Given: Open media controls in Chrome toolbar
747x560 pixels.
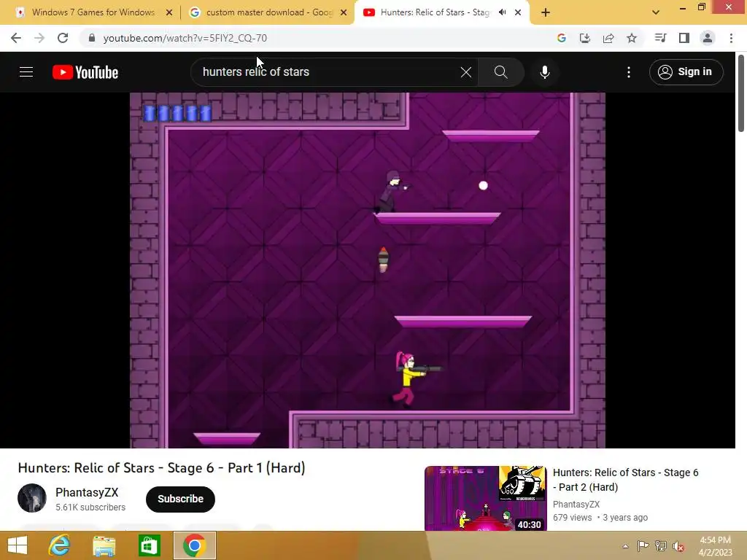Looking at the screenshot, I should click(660, 38).
